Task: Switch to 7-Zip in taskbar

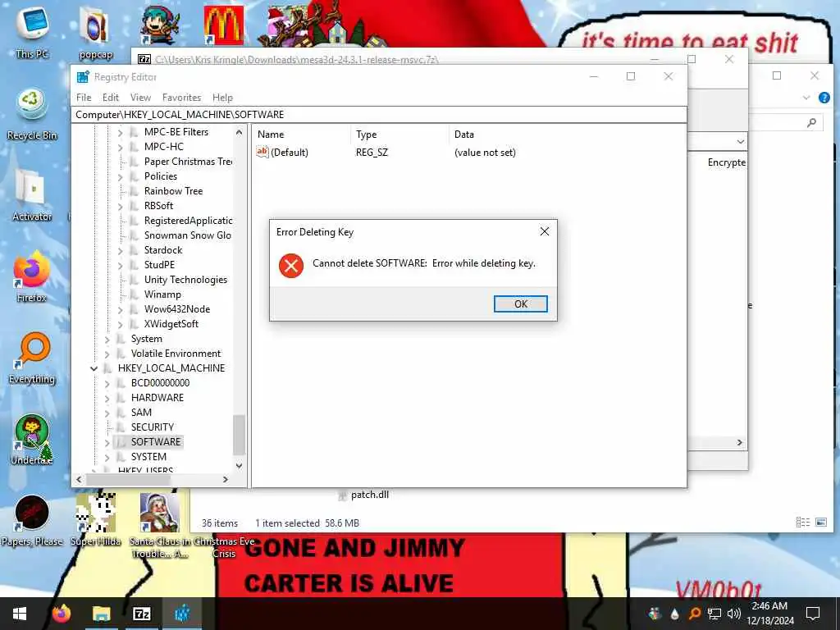Action: point(141,614)
